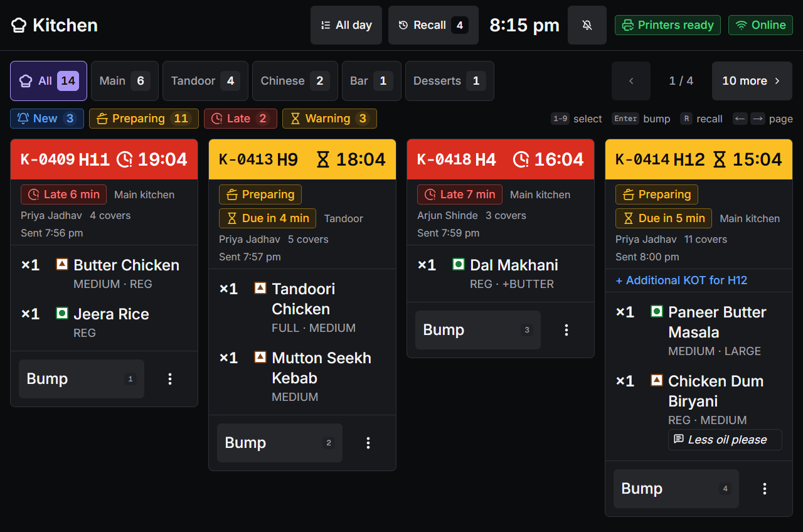The width and height of the screenshot is (803, 532).
Task: Go to next page with 10 more
Action: [752, 81]
